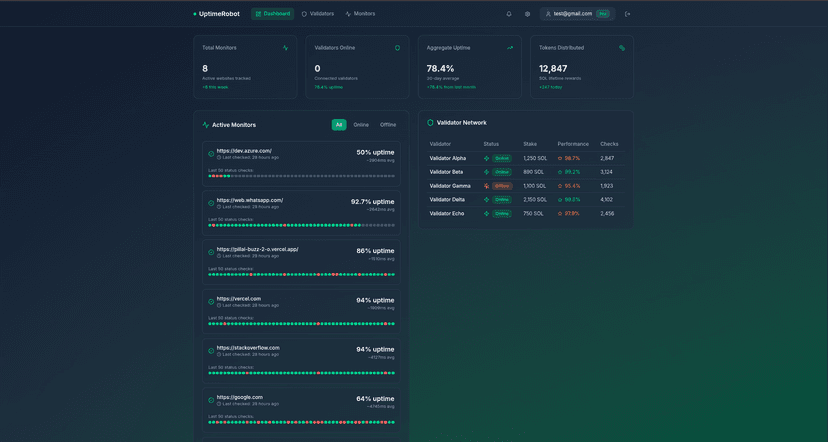Click Validator Gamma's offline status icon

click(x=487, y=186)
